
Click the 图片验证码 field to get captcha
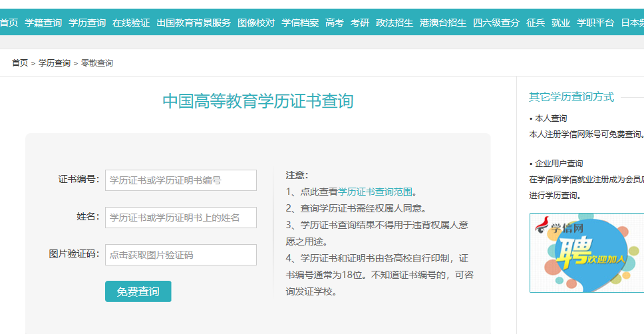click(180, 255)
